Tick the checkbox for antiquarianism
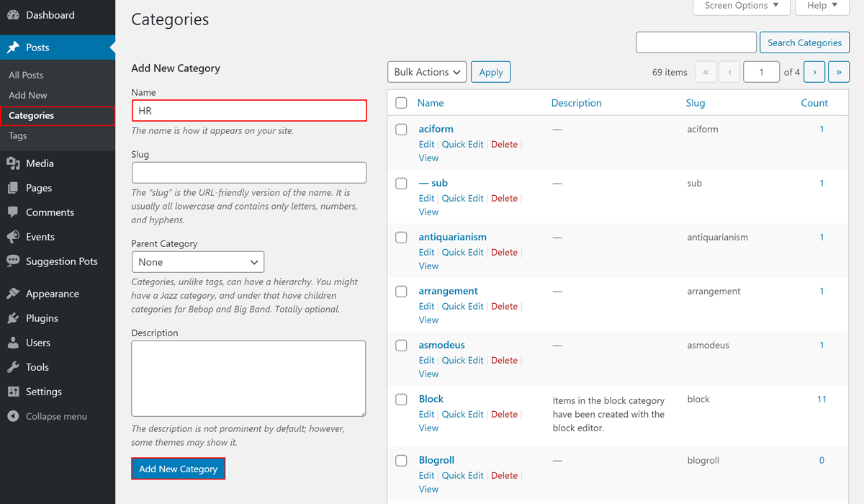Screen dimensions: 864x504 point(401,238)
